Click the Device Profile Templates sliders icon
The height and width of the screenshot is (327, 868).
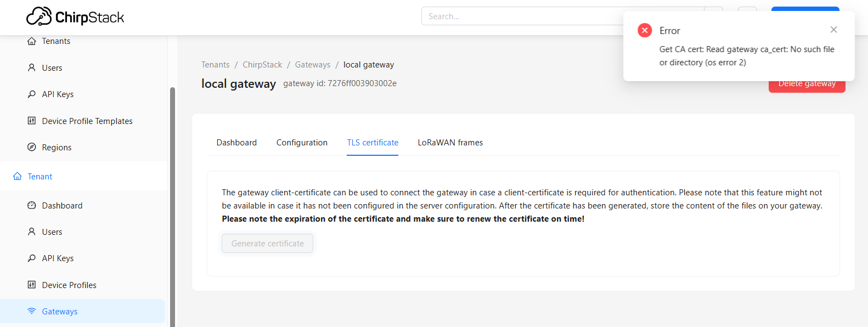click(32, 121)
